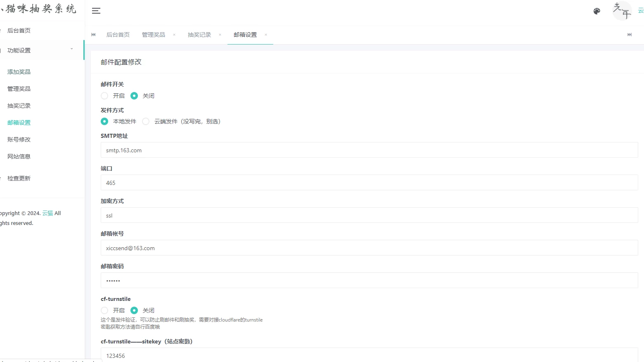Switch to the 后台首页 tab

[118, 35]
